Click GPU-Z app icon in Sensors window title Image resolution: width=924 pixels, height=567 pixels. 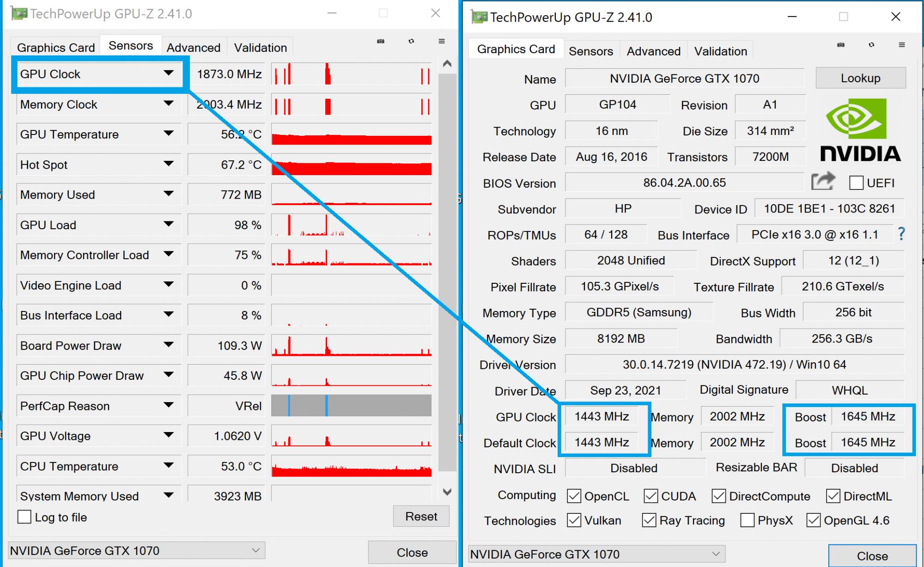click(19, 13)
